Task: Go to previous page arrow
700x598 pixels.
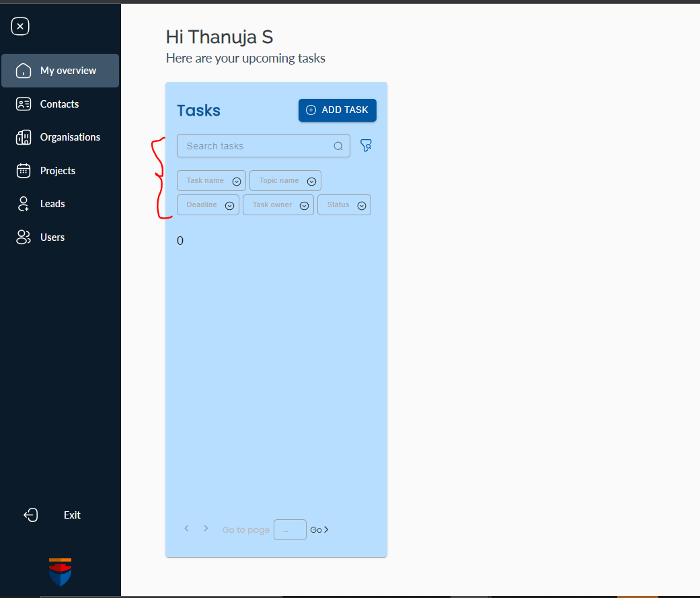Action: 187,528
